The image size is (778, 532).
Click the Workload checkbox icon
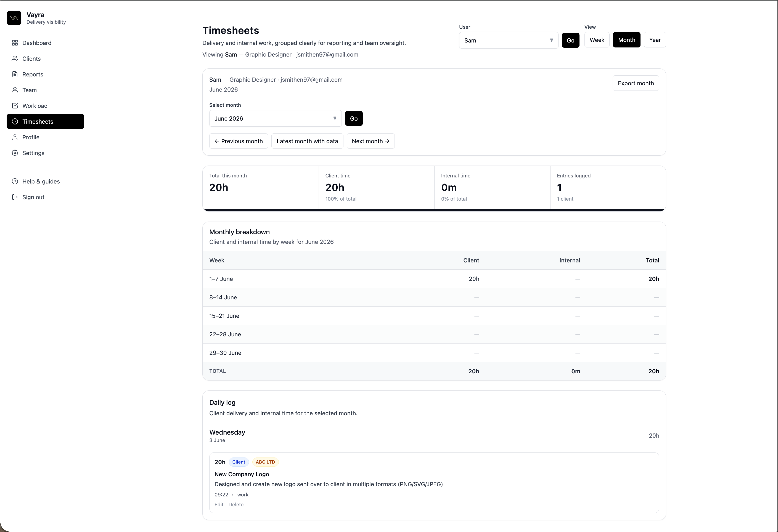15,106
